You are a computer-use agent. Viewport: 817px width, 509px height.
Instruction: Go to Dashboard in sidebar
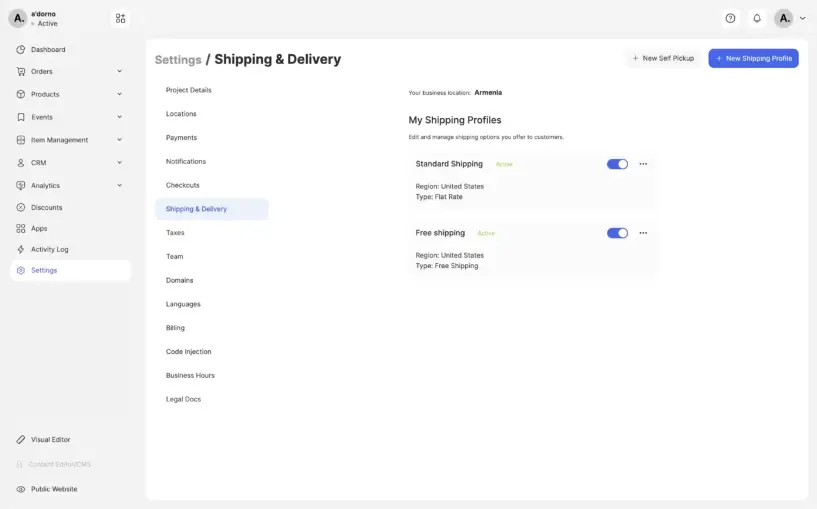tap(48, 49)
